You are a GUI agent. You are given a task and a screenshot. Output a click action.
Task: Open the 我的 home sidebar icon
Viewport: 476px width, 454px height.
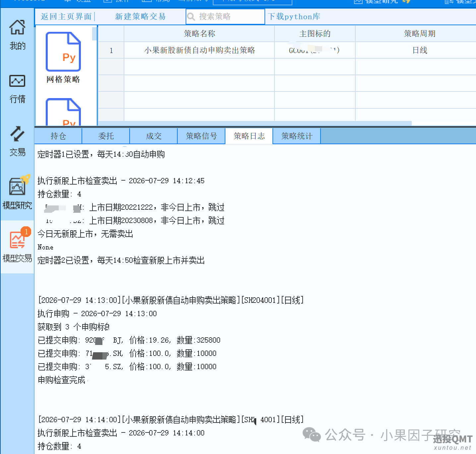[x=17, y=34]
